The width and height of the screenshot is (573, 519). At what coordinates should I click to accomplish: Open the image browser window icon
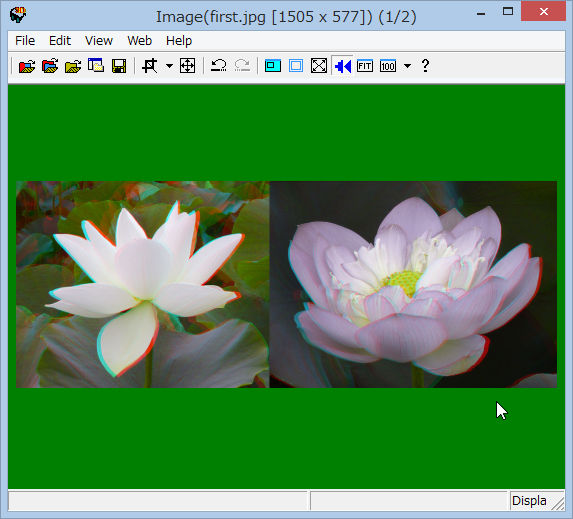(x=96, y=66)
